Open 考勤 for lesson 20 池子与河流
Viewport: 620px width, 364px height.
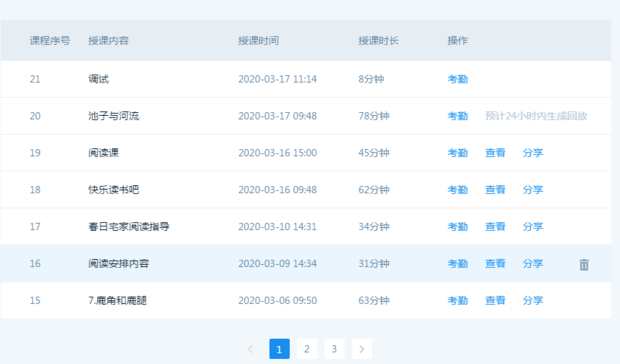(457, 116)
